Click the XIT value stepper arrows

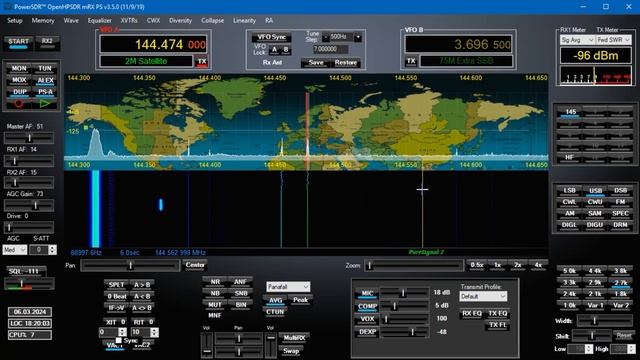(122, 332)
